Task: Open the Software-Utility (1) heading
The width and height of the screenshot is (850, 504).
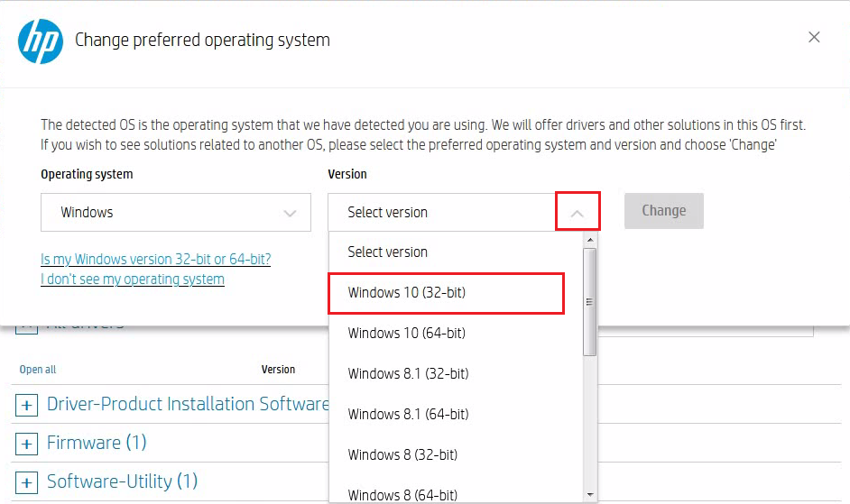Action: pos(122,481)
